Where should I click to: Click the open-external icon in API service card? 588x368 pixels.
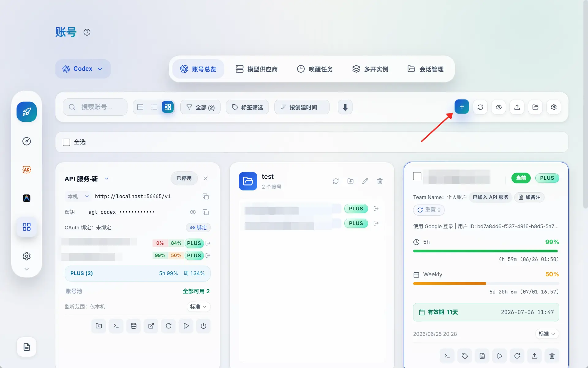[151, 326]
